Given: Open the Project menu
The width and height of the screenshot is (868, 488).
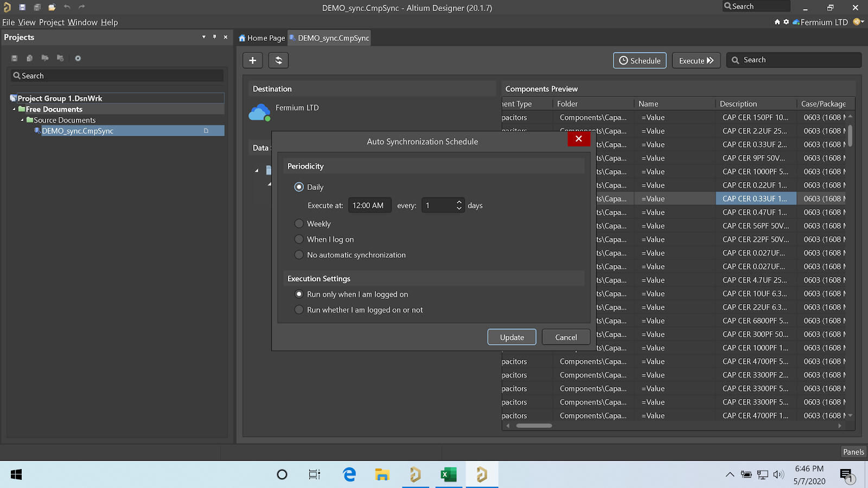Looking at the screenshot, I should [x=52, y=22].
